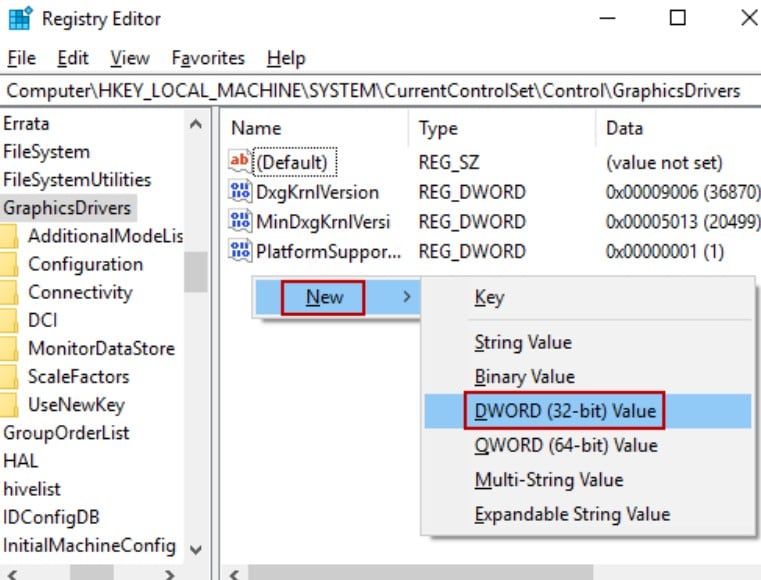
Task: Click the tree scrollbar up arrow
Action: click(196, 124)
